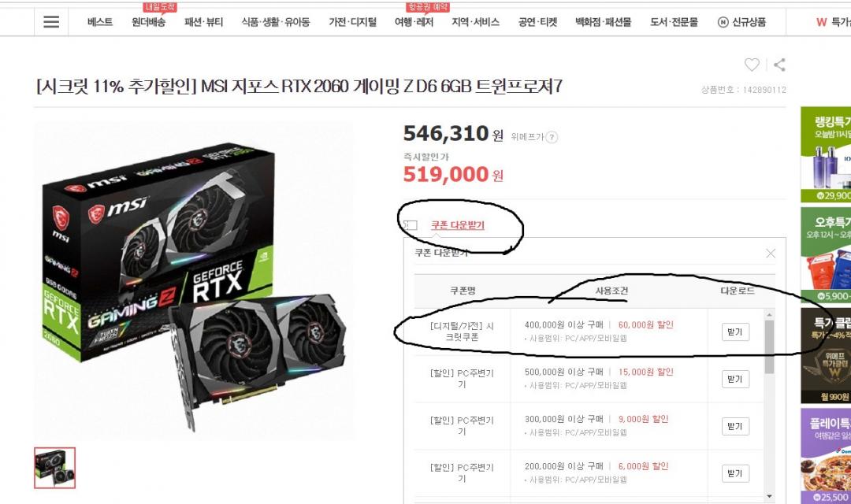
Task: Add product to wishlist with heart icon
Action: tap(752, 65)
